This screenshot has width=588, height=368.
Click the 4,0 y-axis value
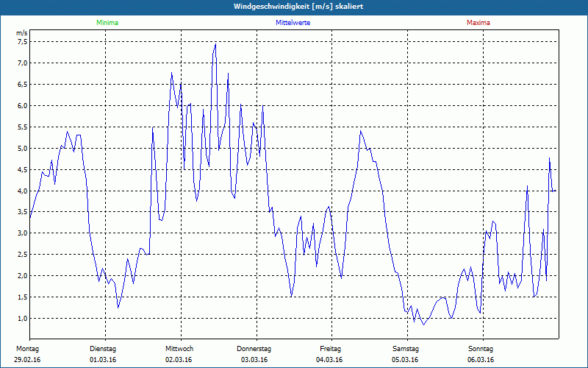[x=23, y=191]
